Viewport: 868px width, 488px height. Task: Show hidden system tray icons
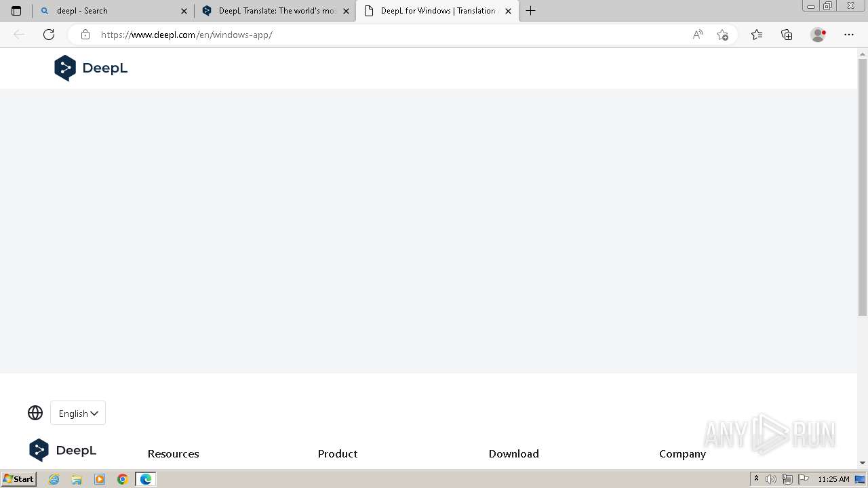pos(756,479)
